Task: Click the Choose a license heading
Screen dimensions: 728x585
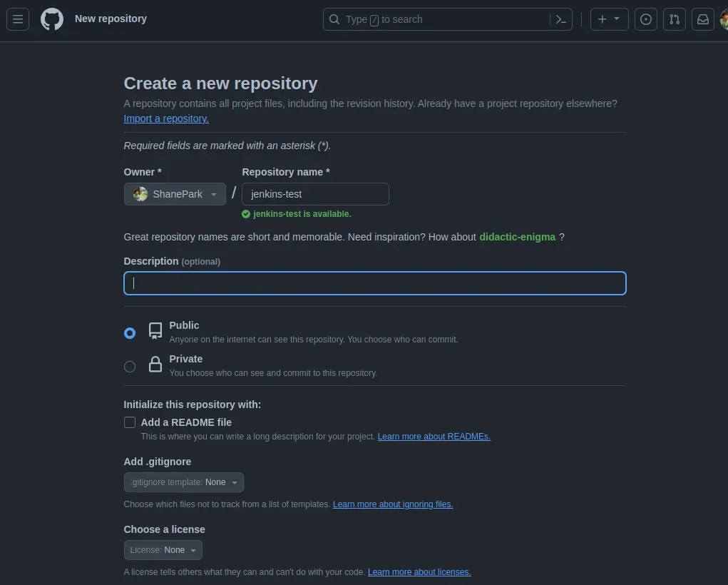Action: (165, 529)
